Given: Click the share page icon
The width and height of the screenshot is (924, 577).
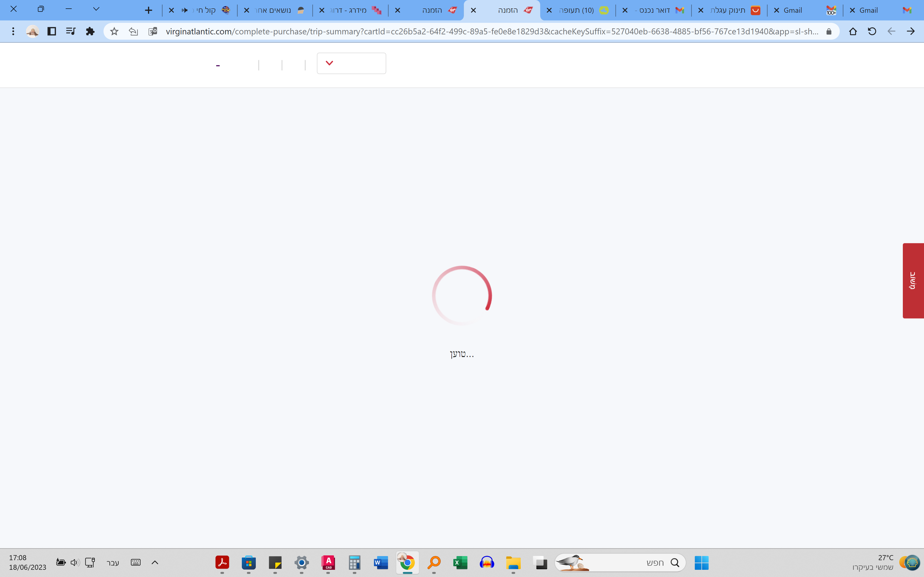Looking at the screenshot, I should tap(133, 31).
